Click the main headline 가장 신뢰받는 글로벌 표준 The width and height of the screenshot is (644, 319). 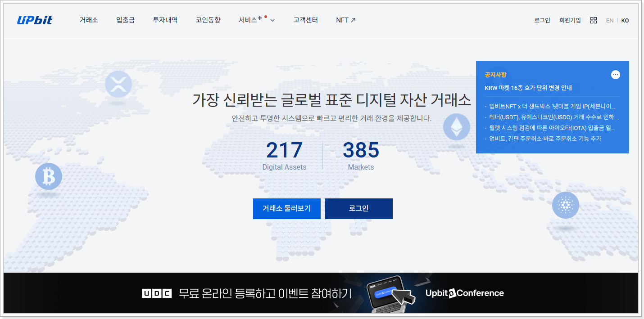tap(331, 99)
